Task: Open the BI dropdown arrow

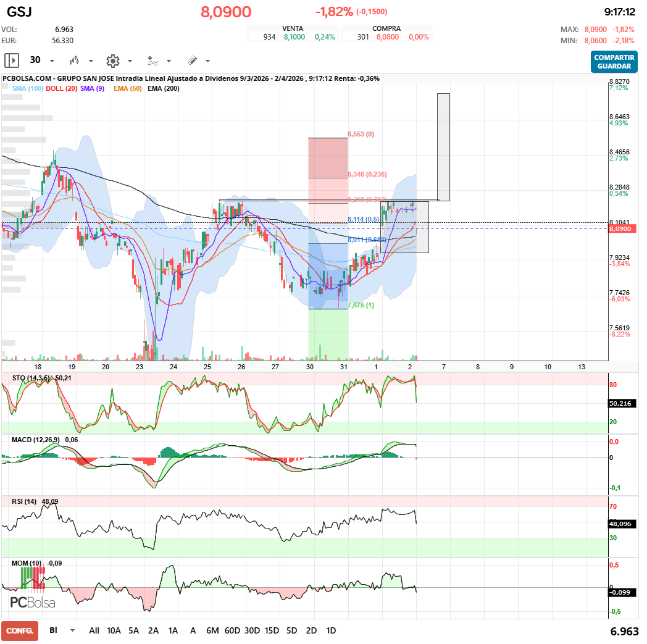Action: coord(73,631)
